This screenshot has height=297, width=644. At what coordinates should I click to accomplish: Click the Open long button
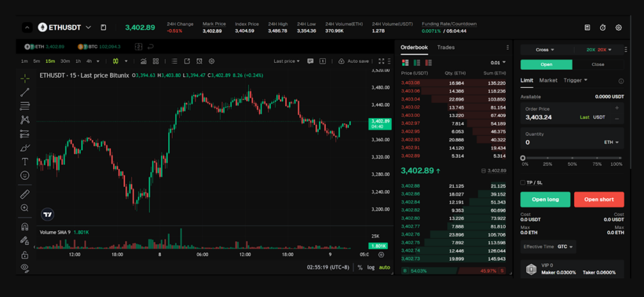click(545, 200)
